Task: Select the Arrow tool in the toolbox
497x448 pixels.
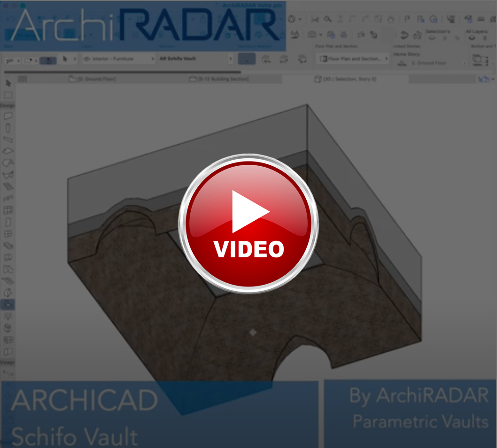Action: point(8,83)
